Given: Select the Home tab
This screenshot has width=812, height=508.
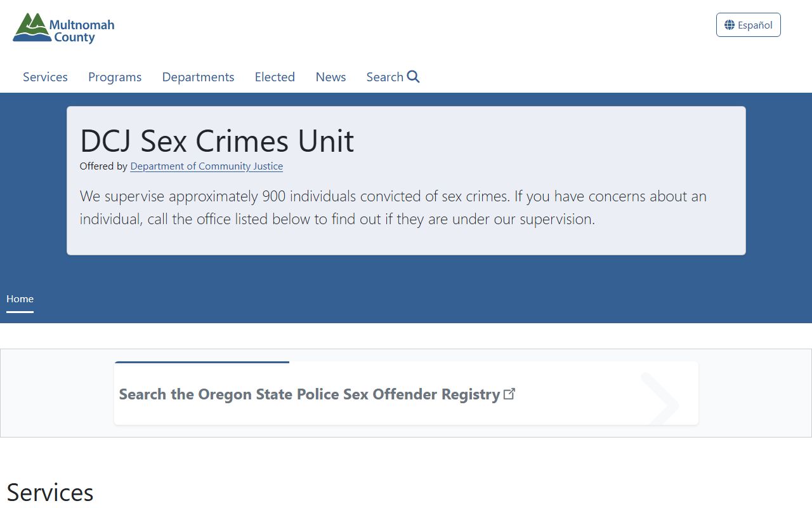Looking at the screenshot, I should click(20, 299).
